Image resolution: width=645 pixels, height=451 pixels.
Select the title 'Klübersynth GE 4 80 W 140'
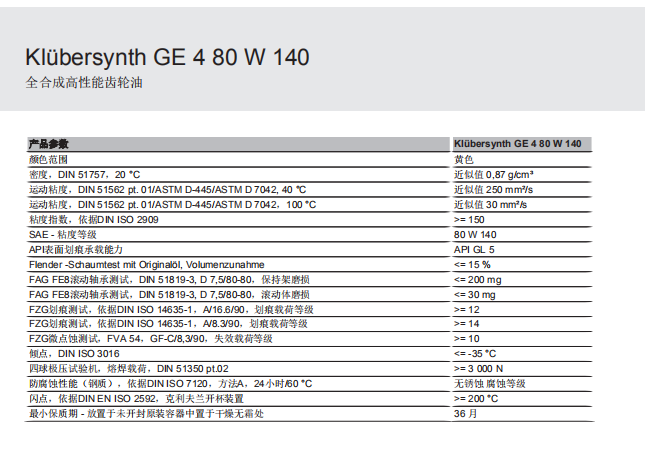pyautogui.click(x=167, y=57)
